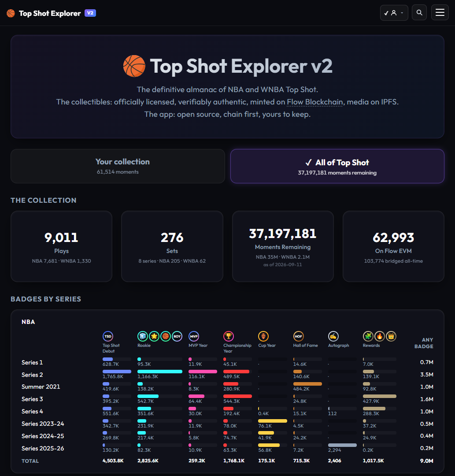The width and height of the screenshot is (455, 476).
Task: Click the trophy Championship Year badge icon
Action: (229, 336)
